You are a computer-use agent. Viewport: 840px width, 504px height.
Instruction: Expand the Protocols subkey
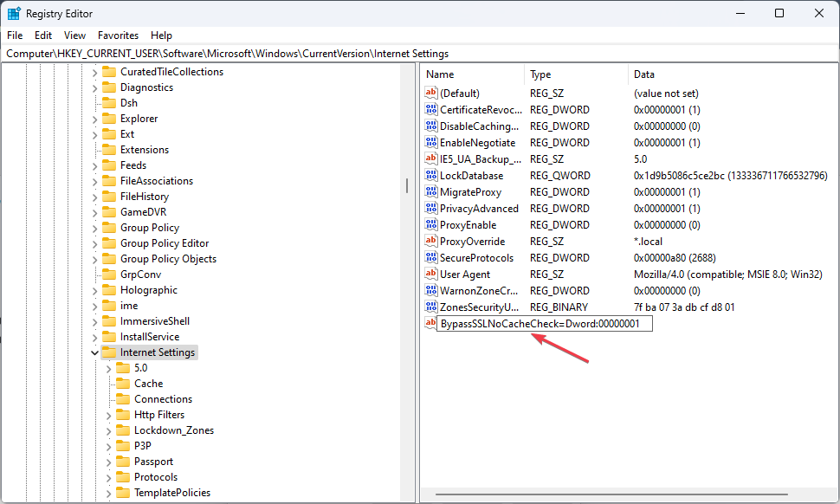(109, 478)
